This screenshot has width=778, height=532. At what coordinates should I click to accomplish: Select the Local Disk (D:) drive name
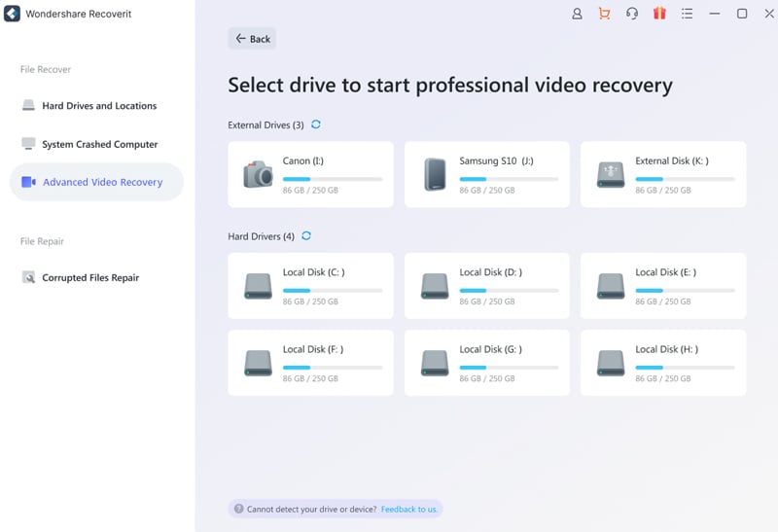(491, 272)
